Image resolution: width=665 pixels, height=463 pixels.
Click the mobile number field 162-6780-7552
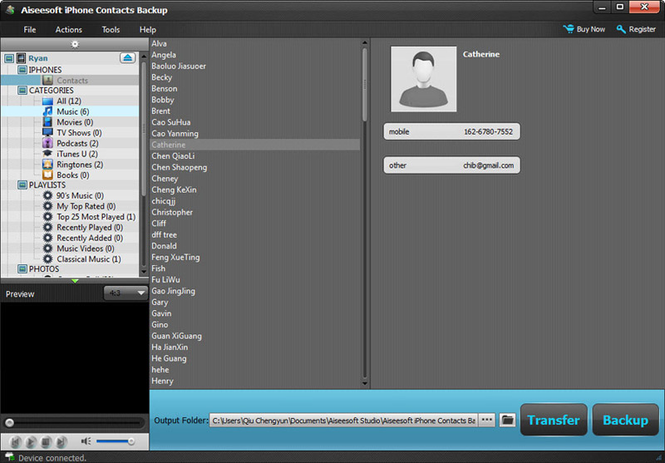pyautogui.click(x=452, y=132)
